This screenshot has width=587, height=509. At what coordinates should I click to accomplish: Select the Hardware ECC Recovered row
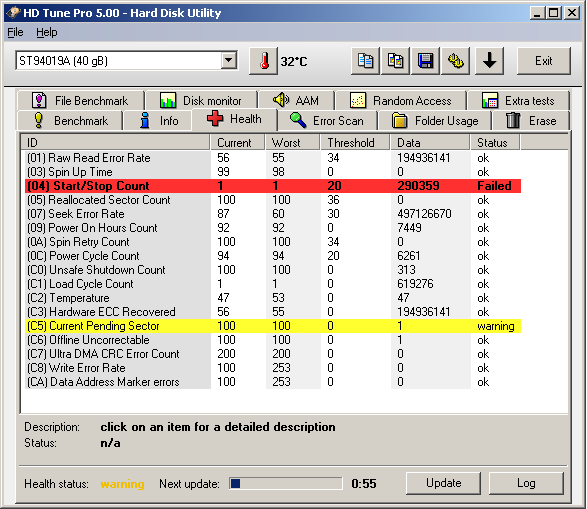[x=273, y=312]
